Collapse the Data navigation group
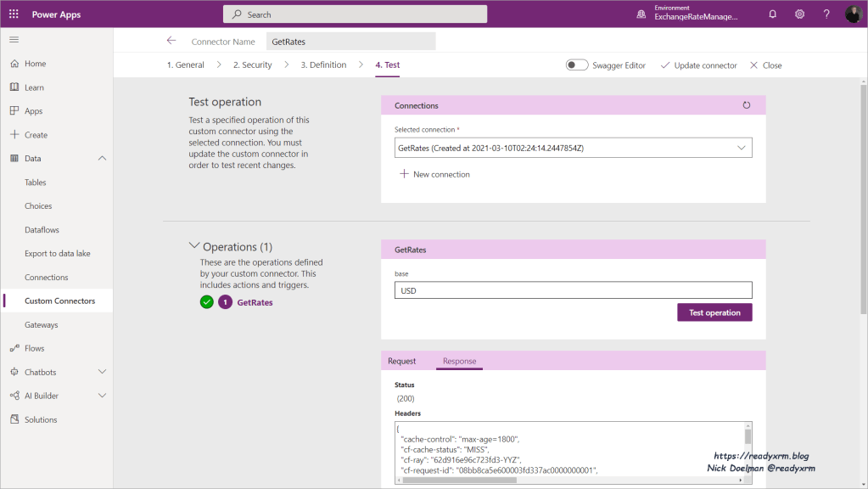 pos(103,159)
